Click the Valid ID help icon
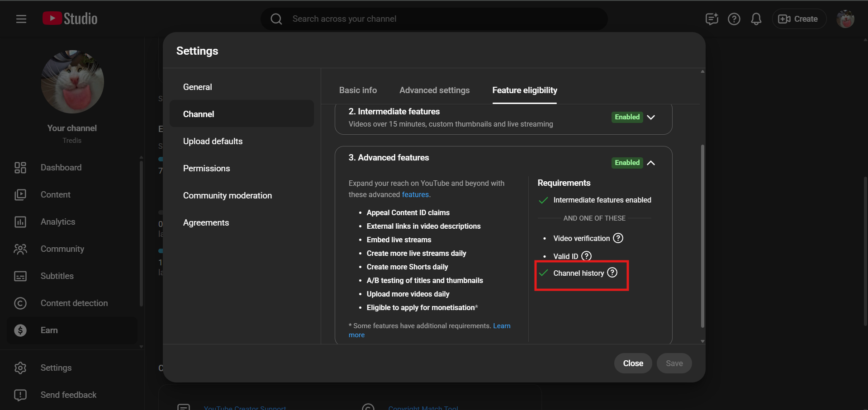Viewport: 868px width, 410px height. pyautogui.click(x=586, y=256)
